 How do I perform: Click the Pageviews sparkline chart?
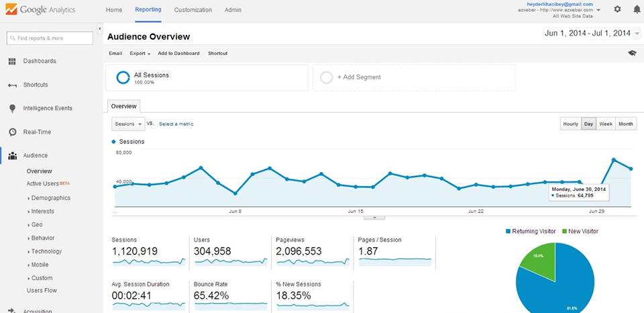[313, 261]
